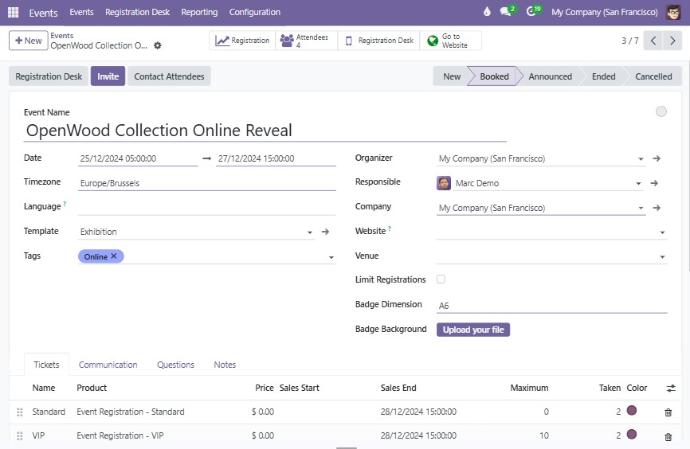
Task: Click the VIP ticket color swatch
Action: [632, 435]
